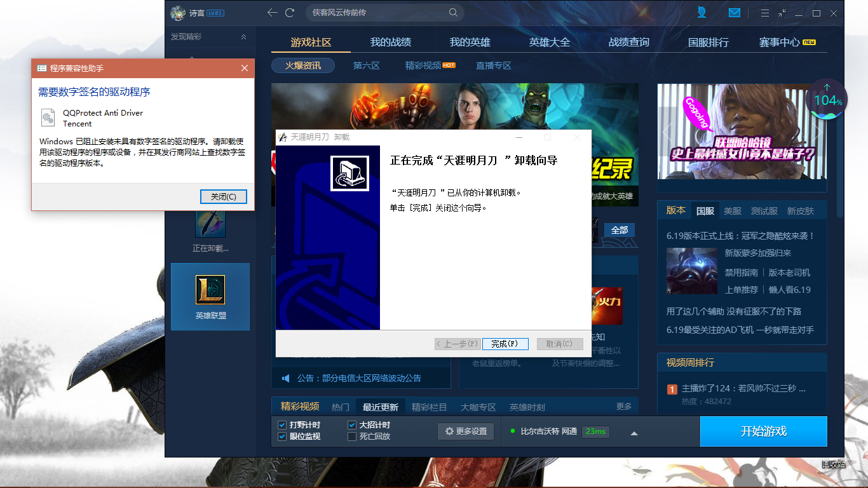Switch version panel to 测试服 tab
The width and height of the screenshot is (868, 488).
click(x=764, y=211)
